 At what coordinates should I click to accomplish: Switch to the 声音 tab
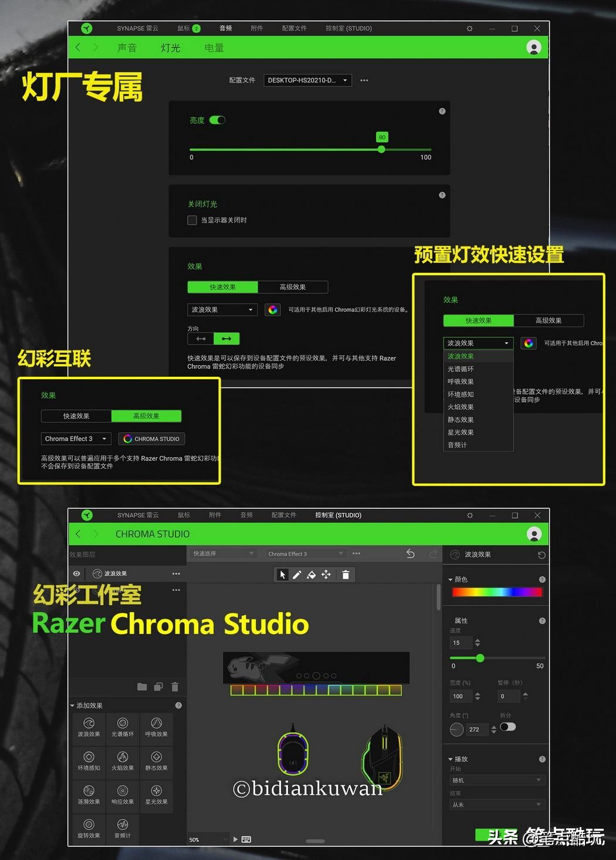click(127, 48)
